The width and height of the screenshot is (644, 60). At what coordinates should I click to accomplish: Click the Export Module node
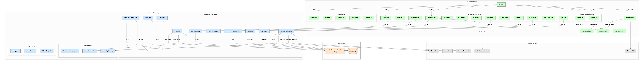[630, 18]
